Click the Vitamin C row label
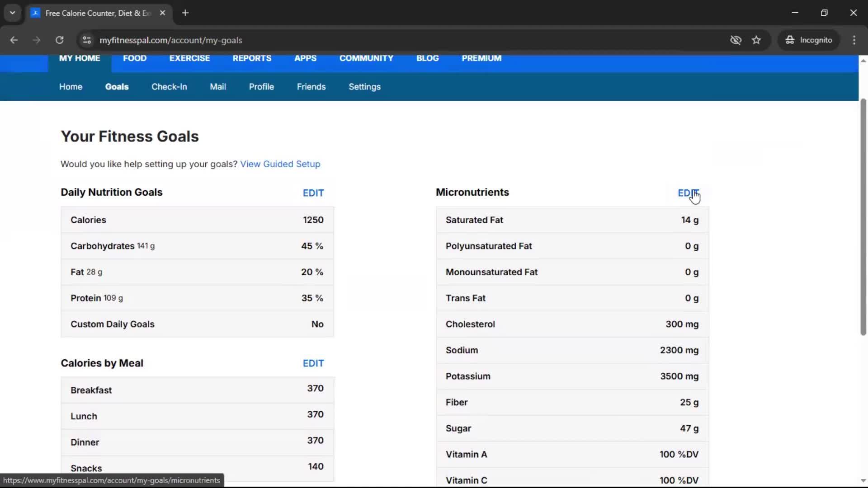This screenshot has width=868, height=488. [466, 480]
